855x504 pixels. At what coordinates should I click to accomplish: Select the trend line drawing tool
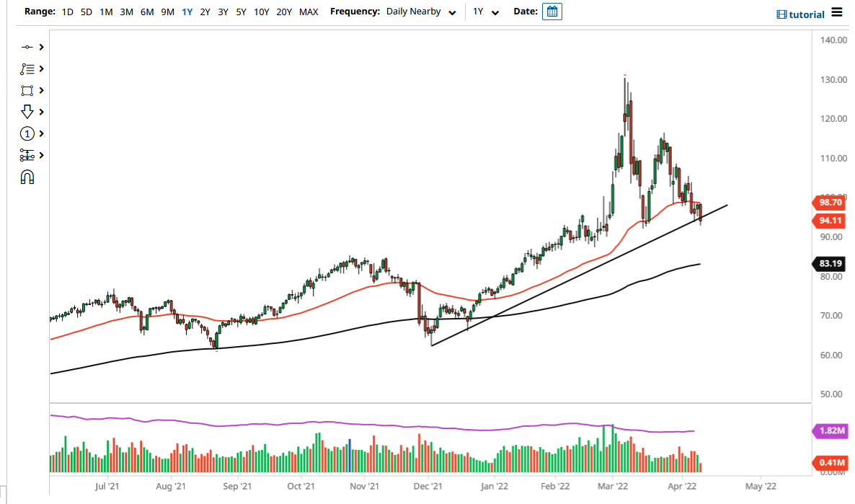(27, 47)
